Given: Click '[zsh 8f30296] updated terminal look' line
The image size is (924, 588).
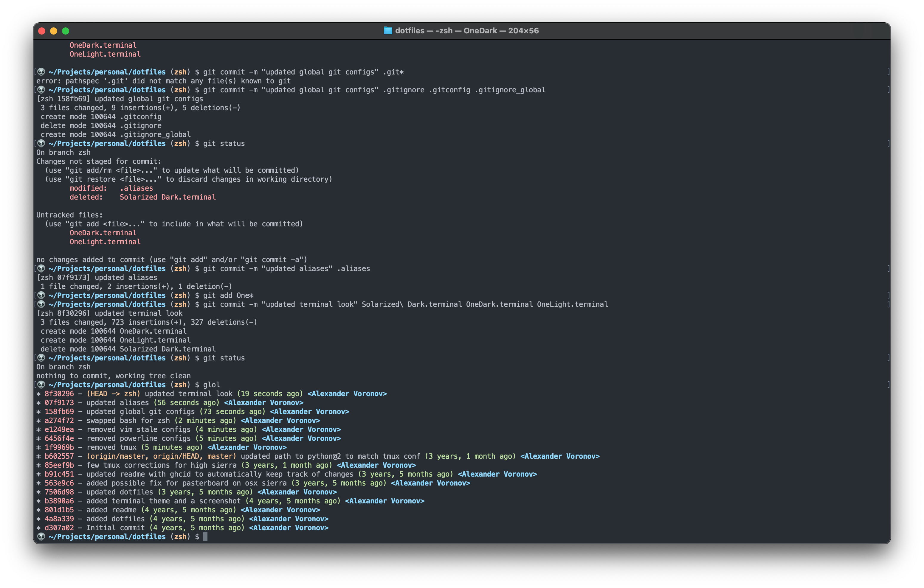Looking at the screenshot, I should (x=109, y=313).
